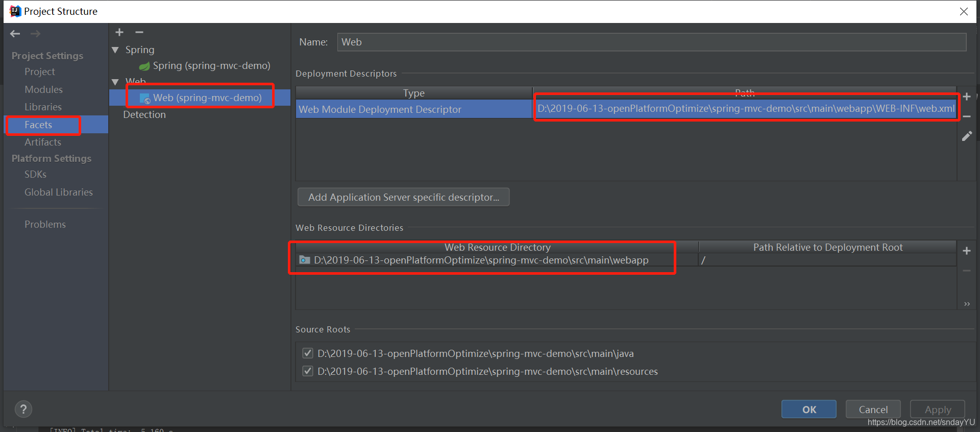The image size is (980, 432).
Task: Click the '/' relative path cell
Action: coord(828,260)
